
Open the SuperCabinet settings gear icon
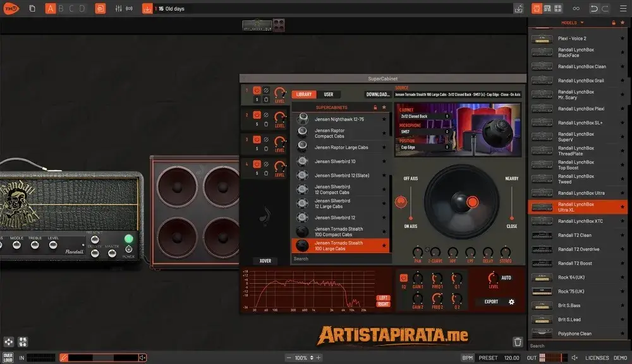pos(511,301)
